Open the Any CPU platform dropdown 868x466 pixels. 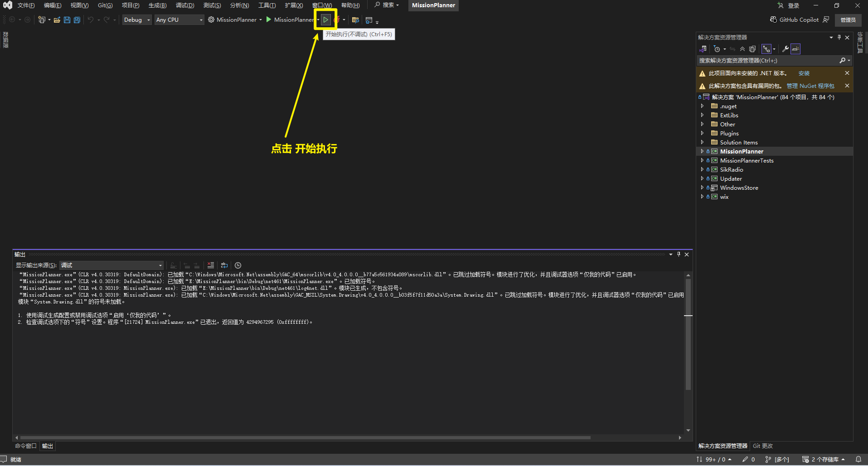point(179,20)
